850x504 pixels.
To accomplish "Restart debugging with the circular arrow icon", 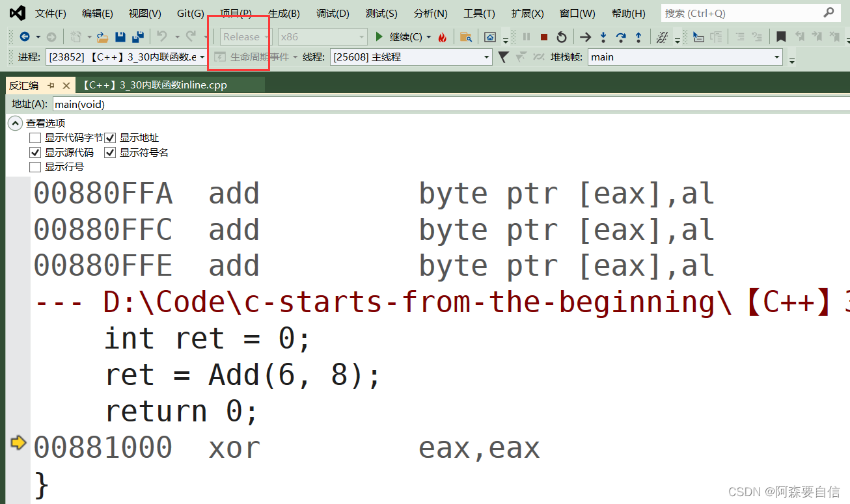I will 561,37.
